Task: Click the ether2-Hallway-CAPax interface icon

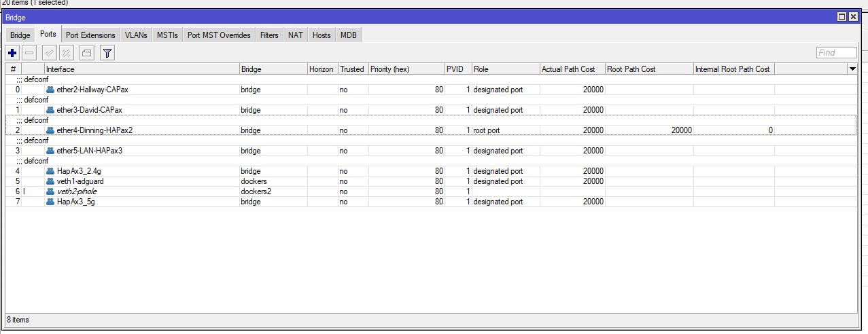Action: click(50, 90)
